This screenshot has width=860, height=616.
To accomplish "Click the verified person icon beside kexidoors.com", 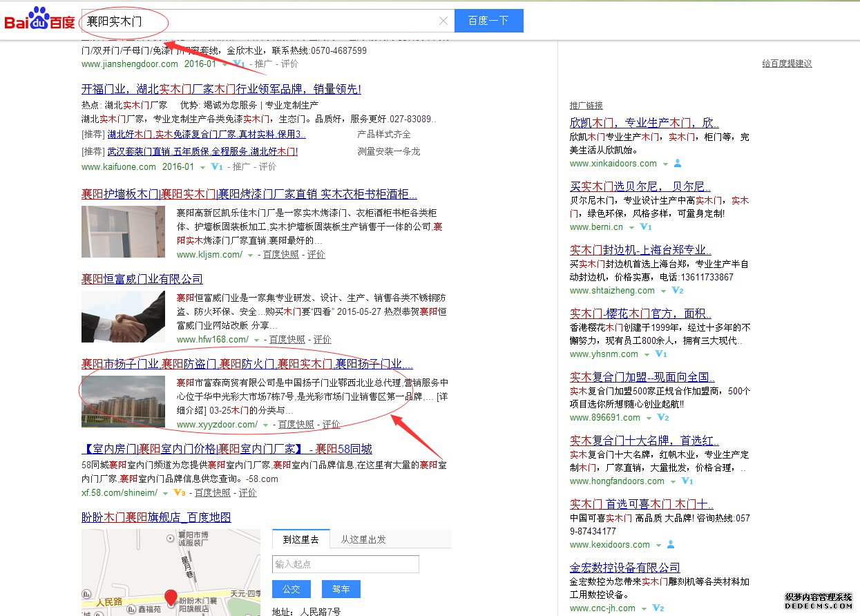I will 671,545.
